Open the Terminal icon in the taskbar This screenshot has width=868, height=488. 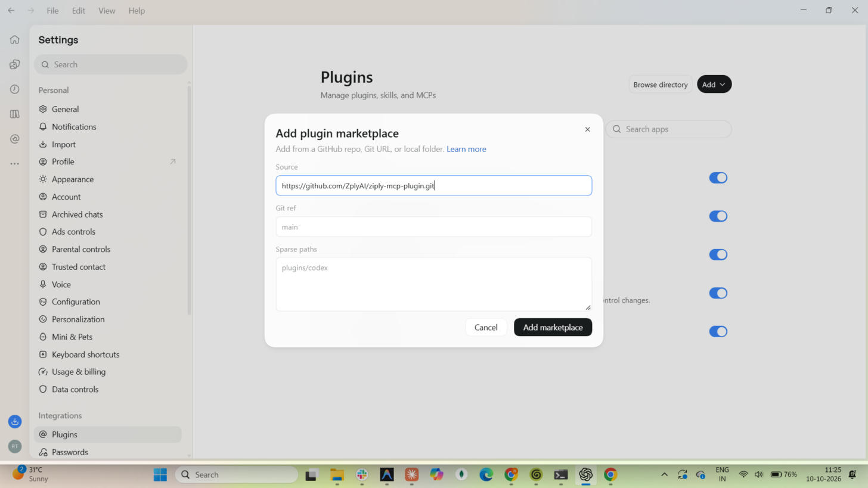click(x=560, y=475)
